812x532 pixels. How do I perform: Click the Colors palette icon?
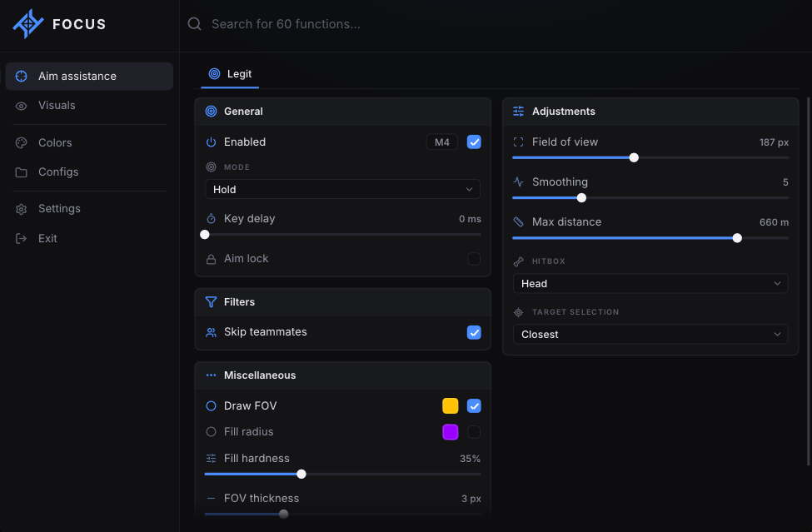pyautogui.click(x=21, y=143)
